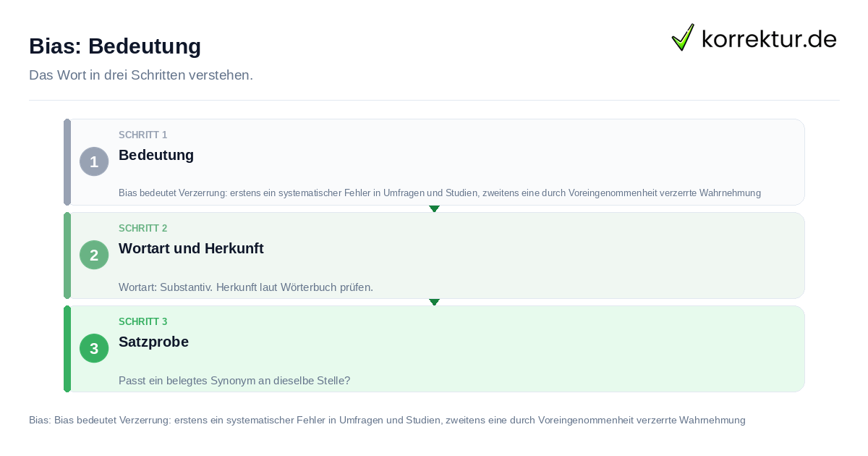Image resolution: width=868 pixels, height=456 pixels.
Task: Select the step 2 number circle
Action: (x=94, y=255)
